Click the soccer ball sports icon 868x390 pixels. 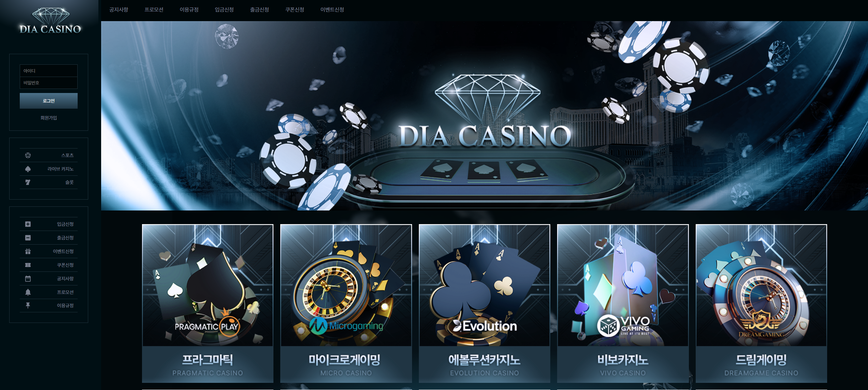[x=28, y=155]
